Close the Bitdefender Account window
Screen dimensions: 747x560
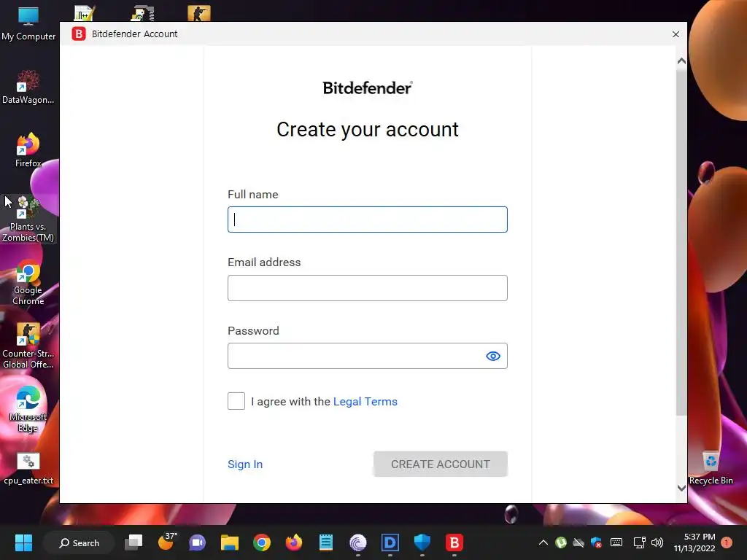(676, 34)
